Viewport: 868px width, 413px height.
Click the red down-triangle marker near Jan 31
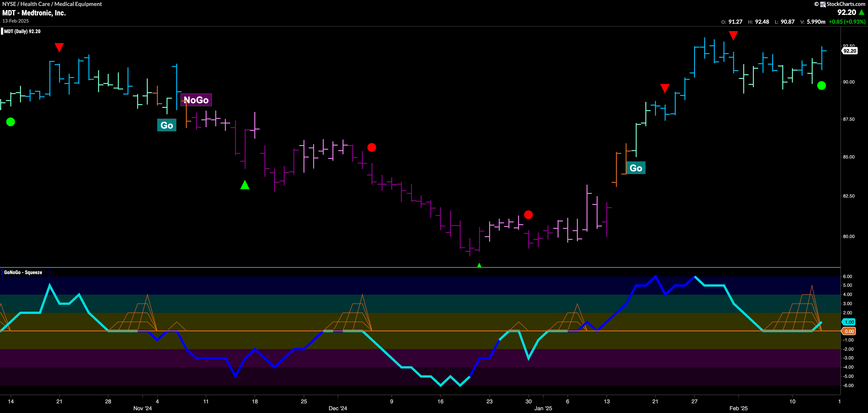coord(733,35)
